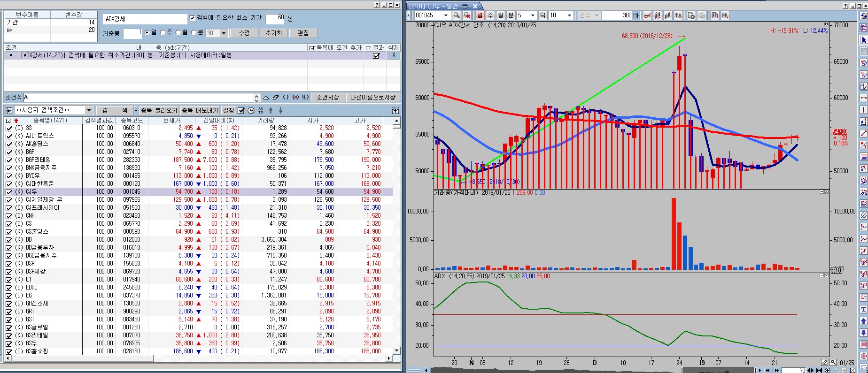The height and width of the screenshot is (373, 868).
Task: Click the pencil edit icon below the ADX chart
Action: (x=825, y=362)
